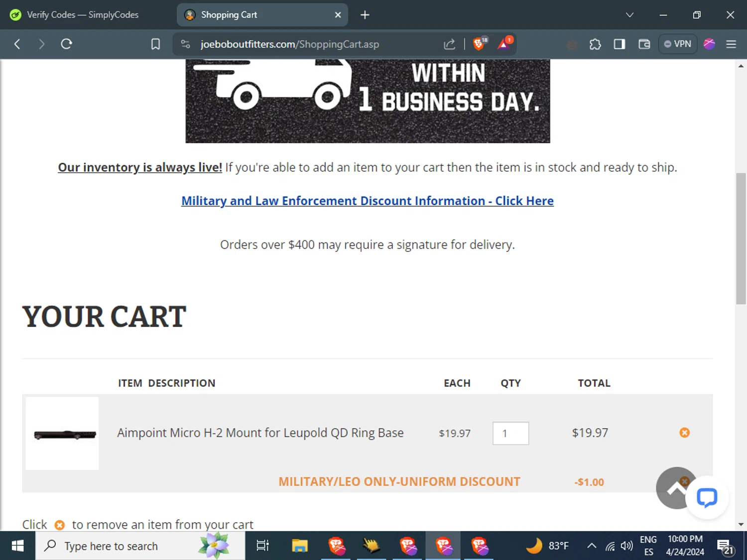Click the ENG ES language indicator
The image size is (747, 560).
[x=648, y=546]
